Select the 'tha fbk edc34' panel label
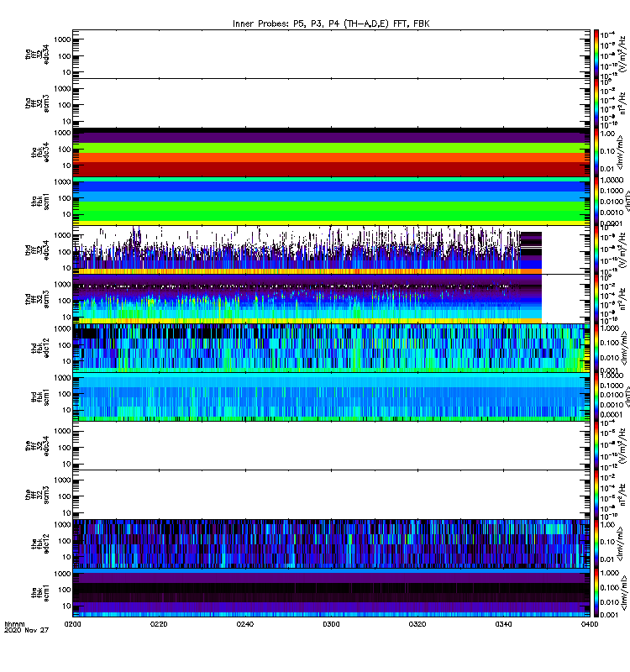The image size is (630, 672). [x=40, y=152]
